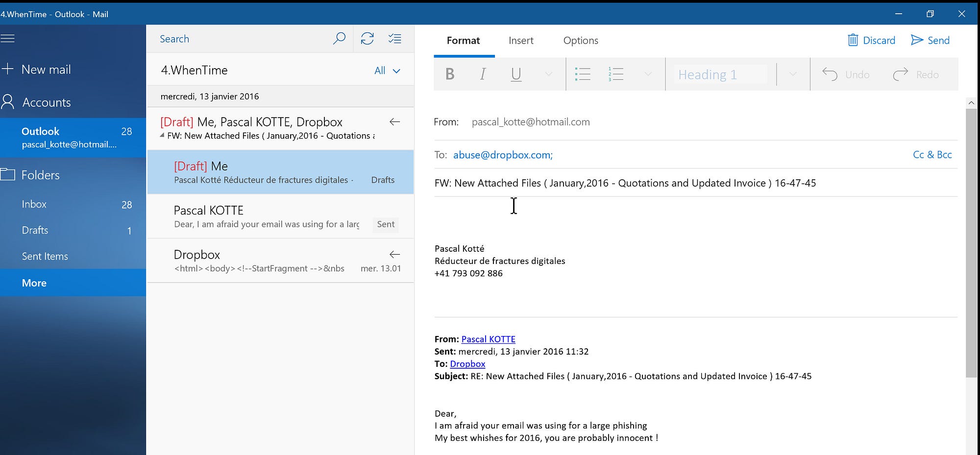
Task: Sync this view with the refresh icon
Action: point(367,39)
